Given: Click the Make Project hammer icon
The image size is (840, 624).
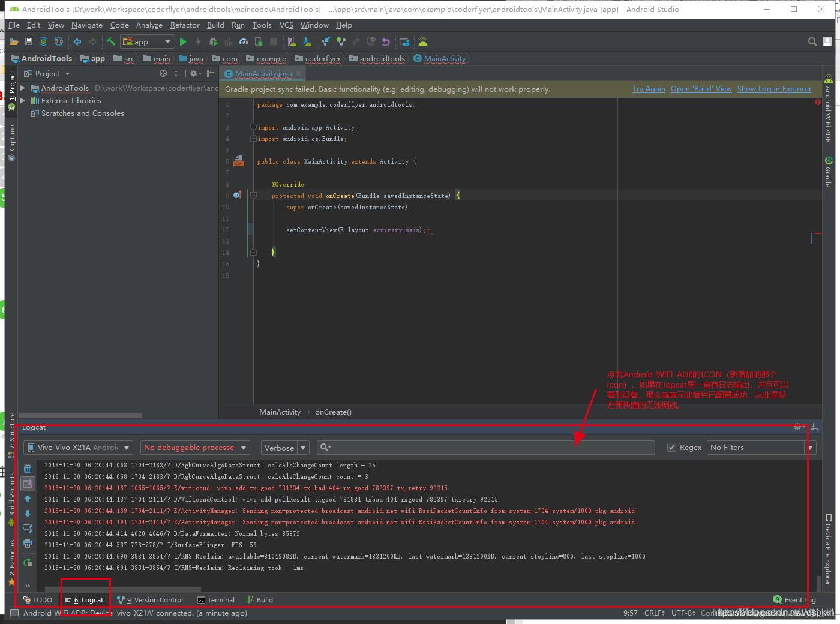Looking at the screenshot, I should [110, 42].
